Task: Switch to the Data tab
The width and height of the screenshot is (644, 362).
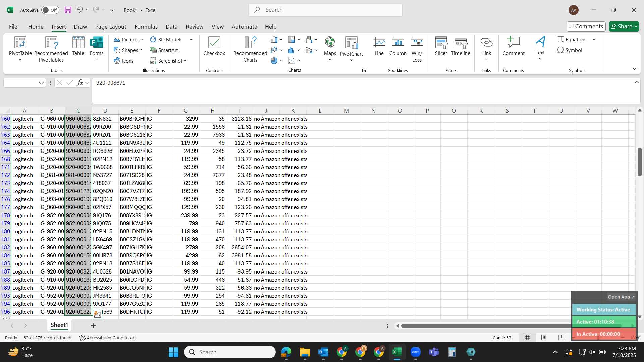Action: coord(171,27)
